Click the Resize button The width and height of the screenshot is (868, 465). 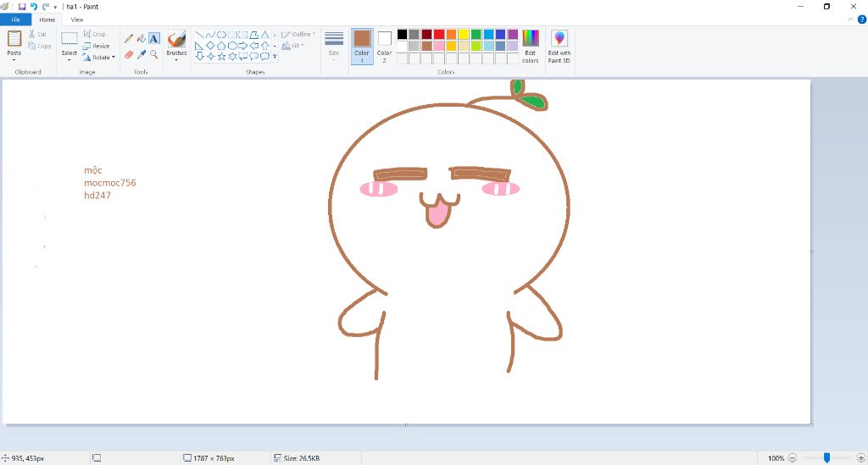pos(97,46)
